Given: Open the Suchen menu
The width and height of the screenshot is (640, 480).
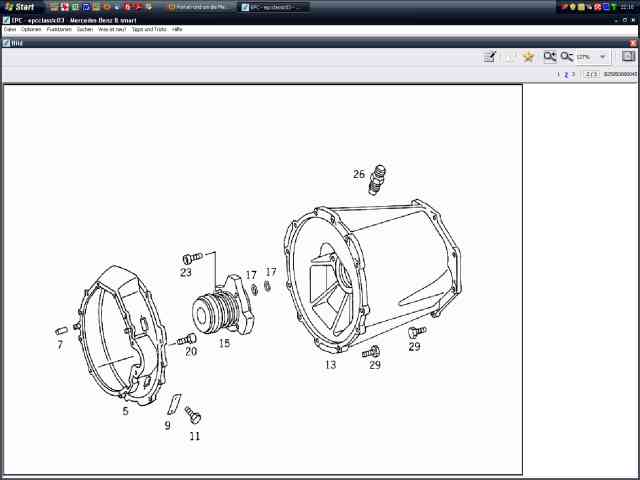Looking at the screenshot, I should click(x=85, y=29).
